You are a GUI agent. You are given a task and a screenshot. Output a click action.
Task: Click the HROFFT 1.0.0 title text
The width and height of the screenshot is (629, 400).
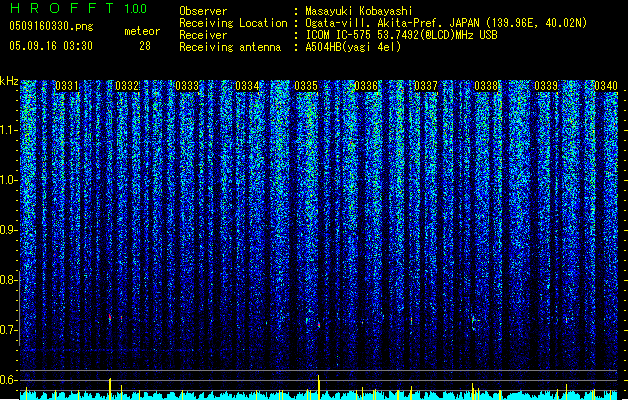coord(78,8)
